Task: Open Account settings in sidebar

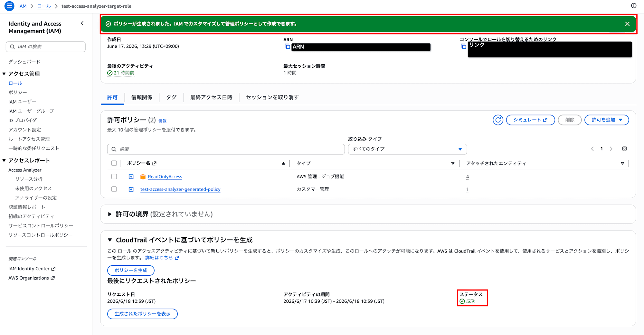Action: [25, 130]
